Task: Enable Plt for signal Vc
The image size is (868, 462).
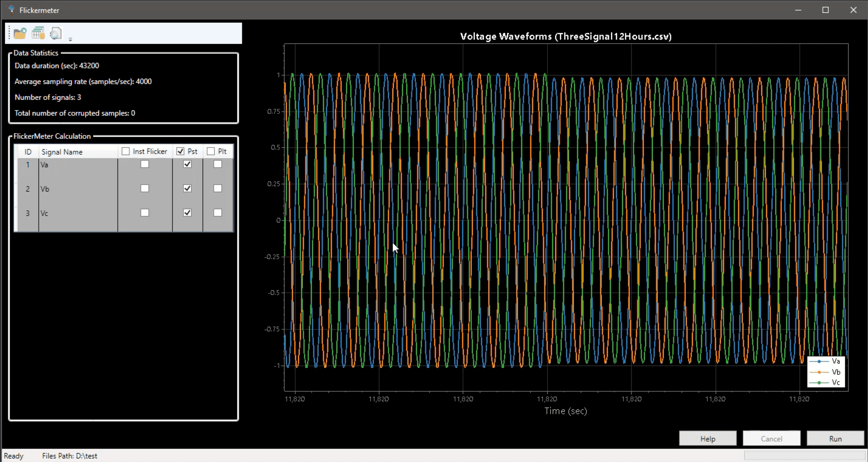Action: 217,212
